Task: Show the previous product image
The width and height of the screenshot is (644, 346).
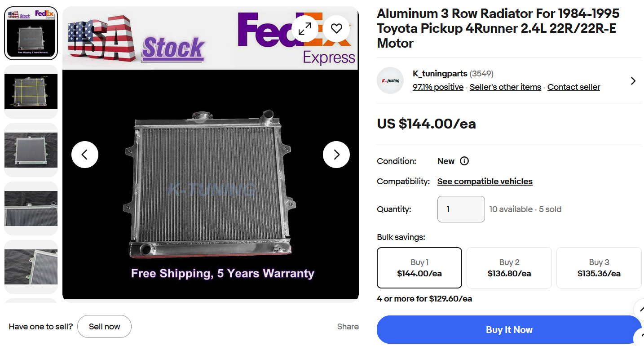Action: [84, 155]
